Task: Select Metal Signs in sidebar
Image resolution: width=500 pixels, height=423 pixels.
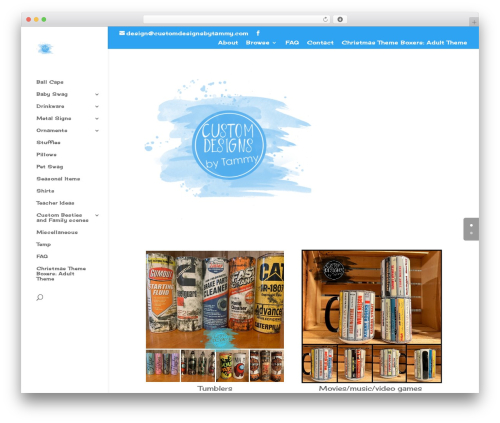Action: coord(54,118)
